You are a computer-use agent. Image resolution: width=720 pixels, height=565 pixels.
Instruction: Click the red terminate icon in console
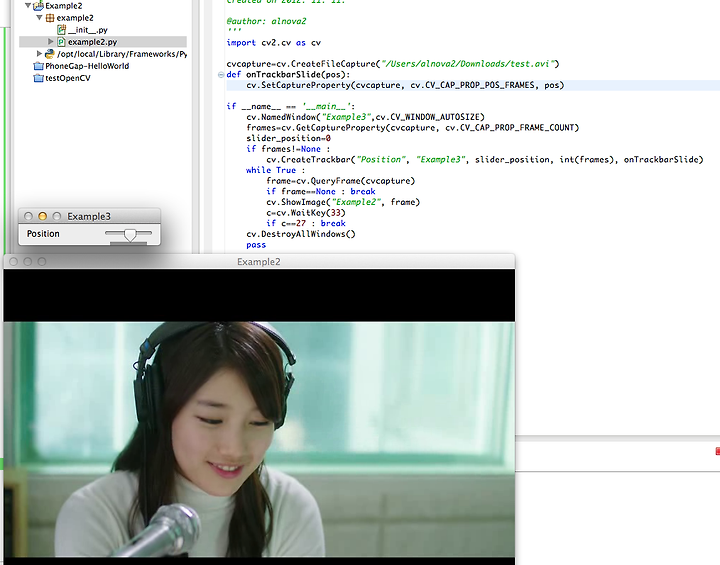click(717, 452)
